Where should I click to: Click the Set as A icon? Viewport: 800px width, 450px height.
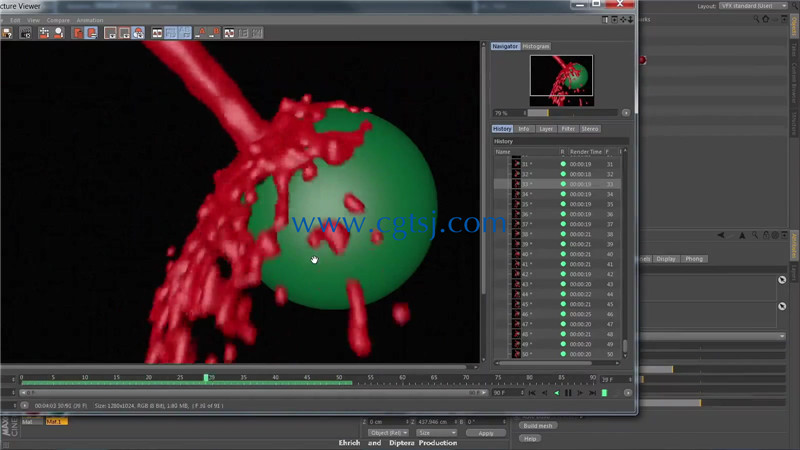(x=200, y=33)
